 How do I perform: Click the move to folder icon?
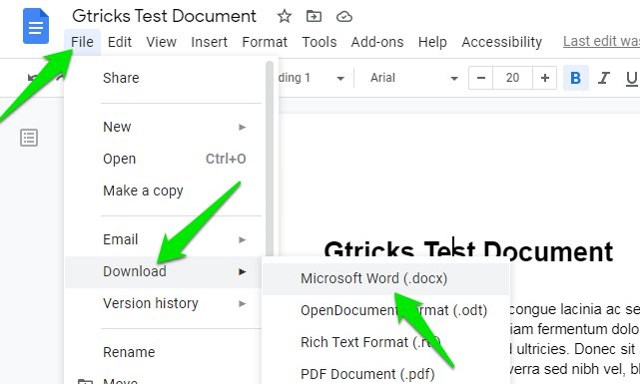313,16
